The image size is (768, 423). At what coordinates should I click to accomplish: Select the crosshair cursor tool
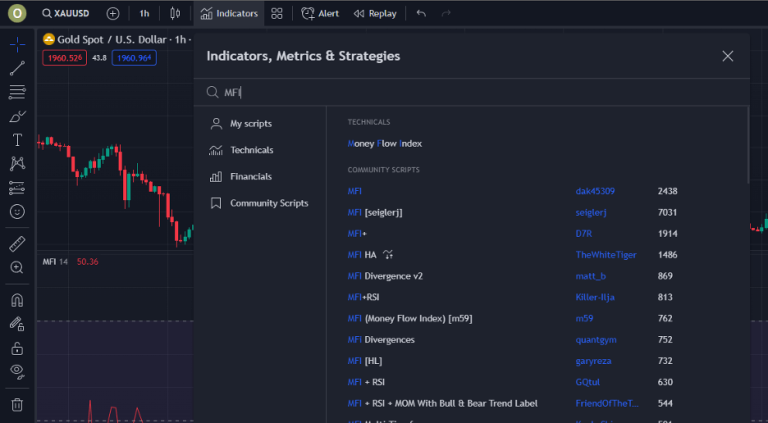click(x=17, y=45)
